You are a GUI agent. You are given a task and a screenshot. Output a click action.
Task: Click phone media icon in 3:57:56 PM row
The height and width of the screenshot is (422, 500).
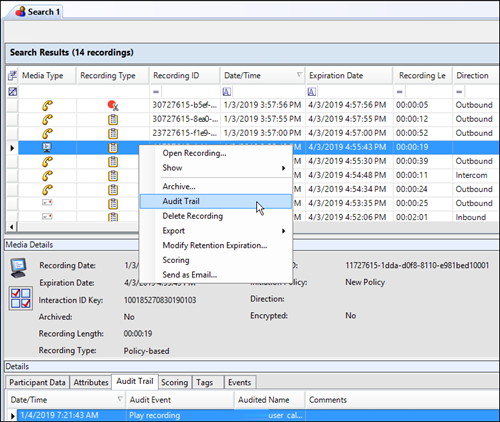(x=47, y=105)
